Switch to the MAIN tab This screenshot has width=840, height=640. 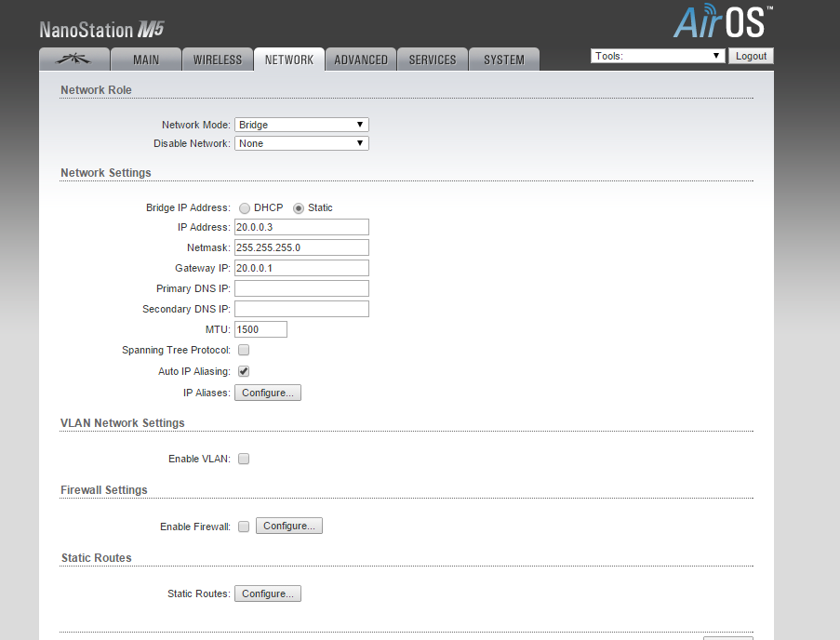pyautogui.click(x=146, y=60)
